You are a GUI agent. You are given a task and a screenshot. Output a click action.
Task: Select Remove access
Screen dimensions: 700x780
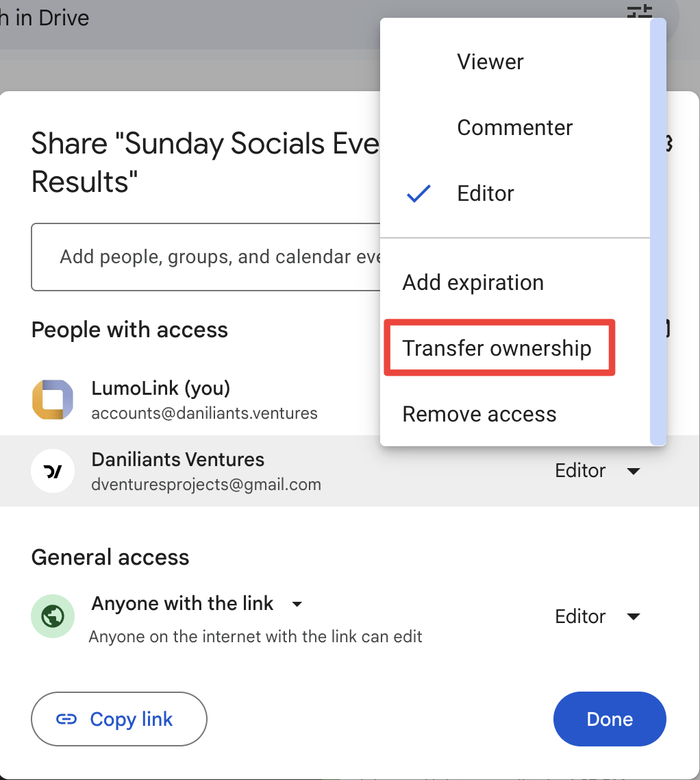tap(479, 414)
